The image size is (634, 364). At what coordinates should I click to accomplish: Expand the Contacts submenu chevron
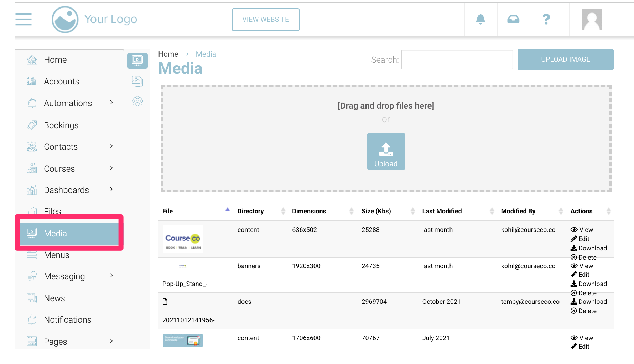click(x=111, y=146)
